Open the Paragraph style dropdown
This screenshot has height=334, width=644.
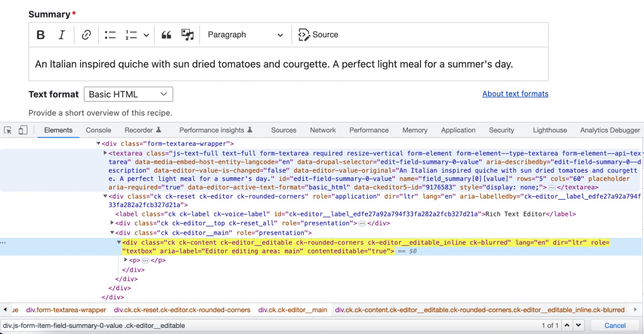tap(245, 35)
